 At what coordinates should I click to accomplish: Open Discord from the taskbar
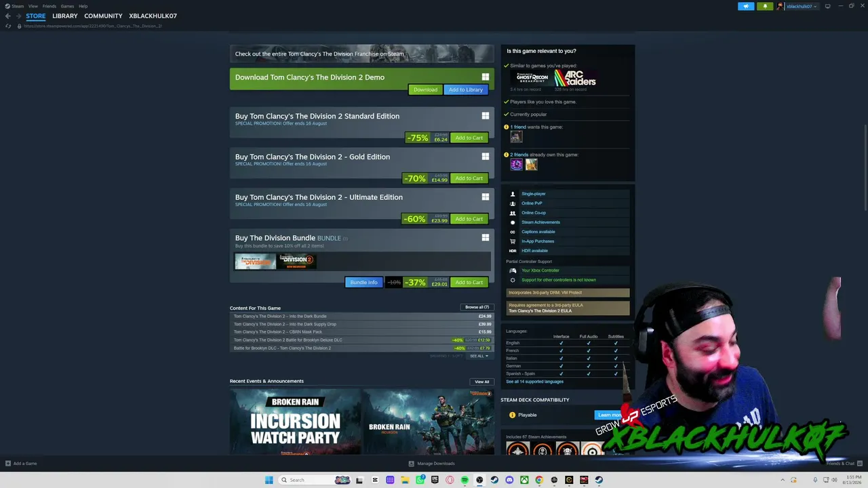[x=509, y=480]
